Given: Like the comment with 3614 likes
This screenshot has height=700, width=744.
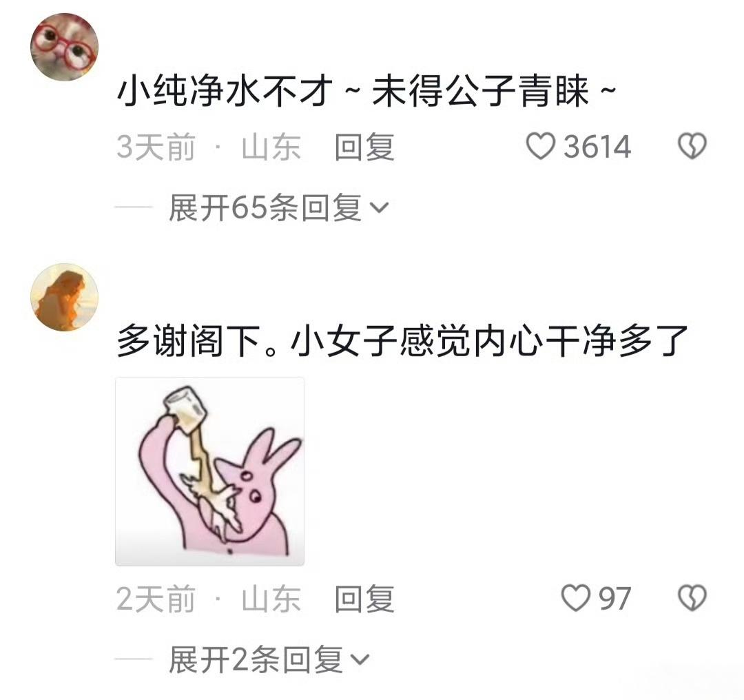Looking at the screenshot, I should pos(541,146).
